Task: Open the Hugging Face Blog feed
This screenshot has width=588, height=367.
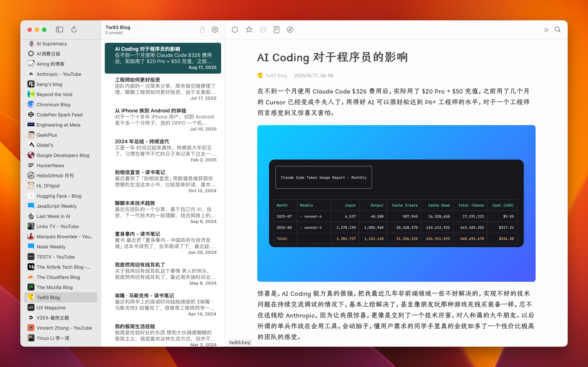Action: (x=59, y=196)
